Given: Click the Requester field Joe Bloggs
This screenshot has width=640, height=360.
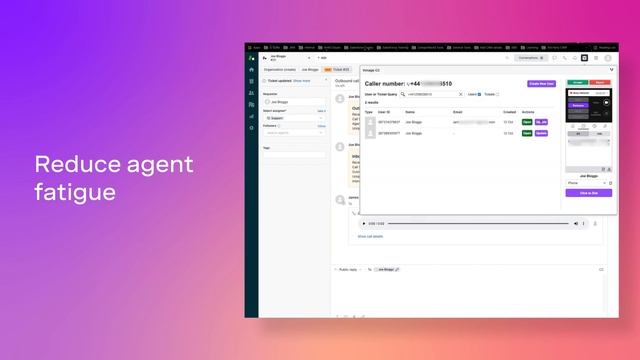Looking at the screenshot, I should (x=294, y=102).
